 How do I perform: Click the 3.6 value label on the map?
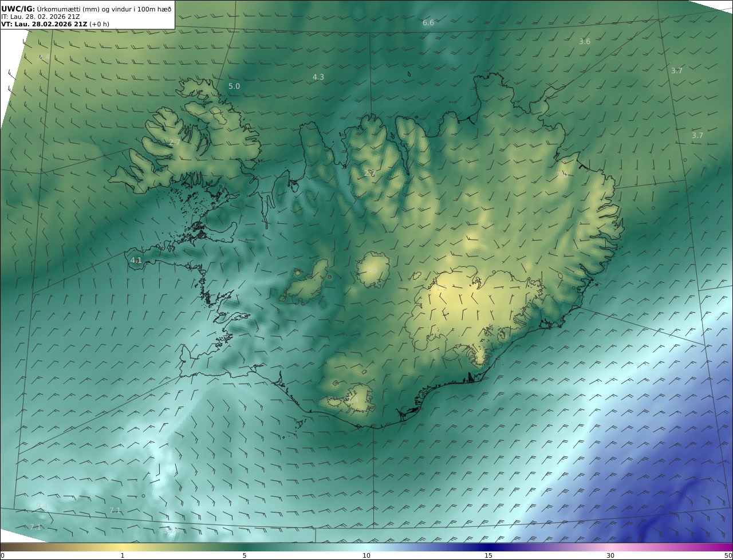coord(585,42)
